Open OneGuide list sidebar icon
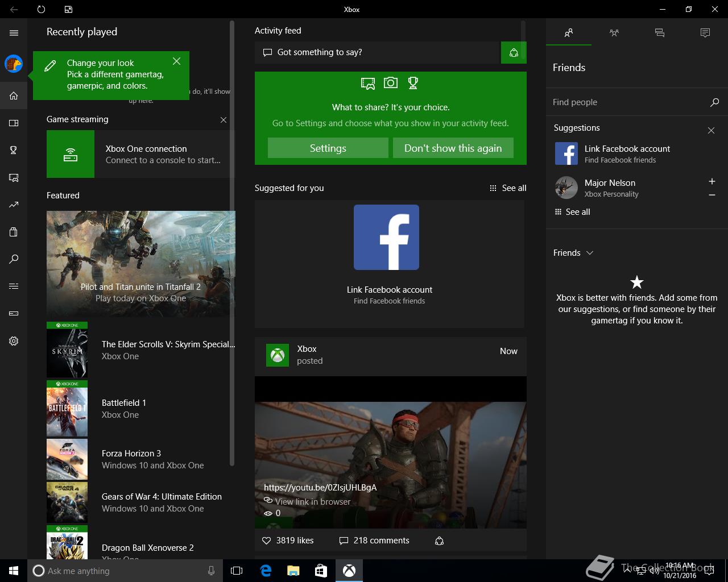Screen dimensions: 728x582 14,286
